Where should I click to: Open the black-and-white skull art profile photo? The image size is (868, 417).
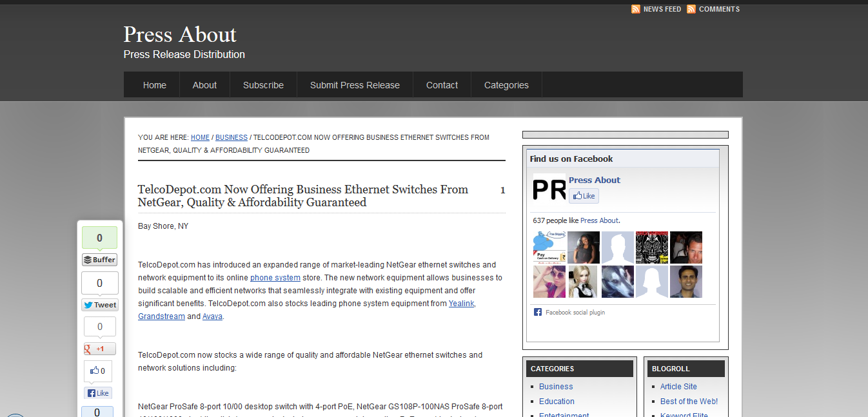pyautogui.click(x=652, y=247)
